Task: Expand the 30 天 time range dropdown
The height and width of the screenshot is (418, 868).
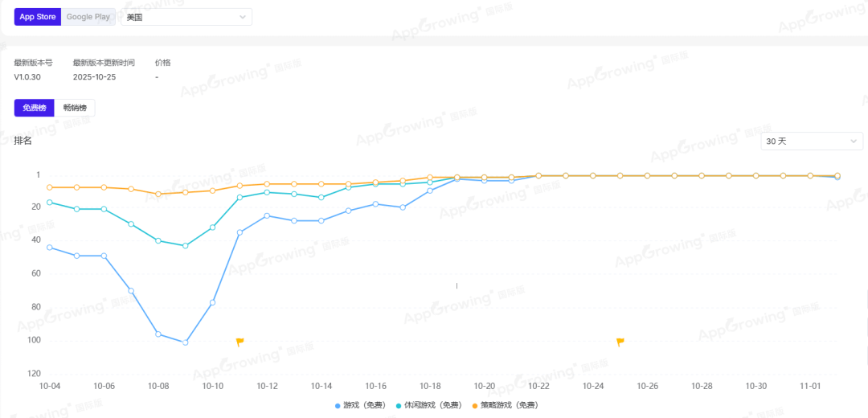Action: pyautogui.click(x=812, y=141)
